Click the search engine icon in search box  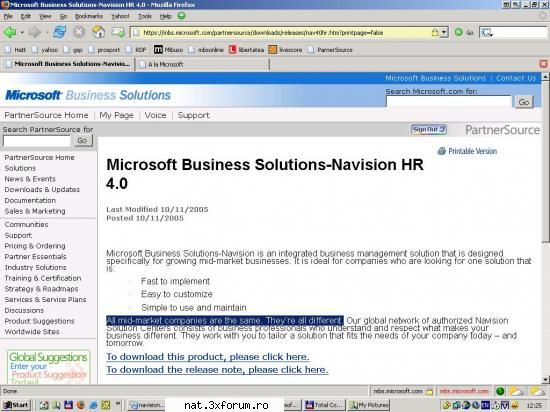tap(487, 33)
